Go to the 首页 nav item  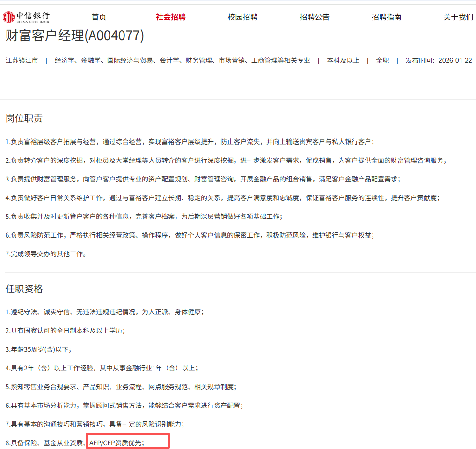pyautogui.click(x=99, y=17)
